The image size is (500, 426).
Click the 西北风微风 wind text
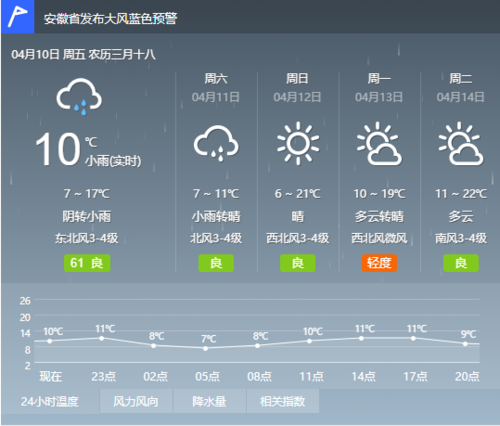pyautogui.click(x=379, y=238)
